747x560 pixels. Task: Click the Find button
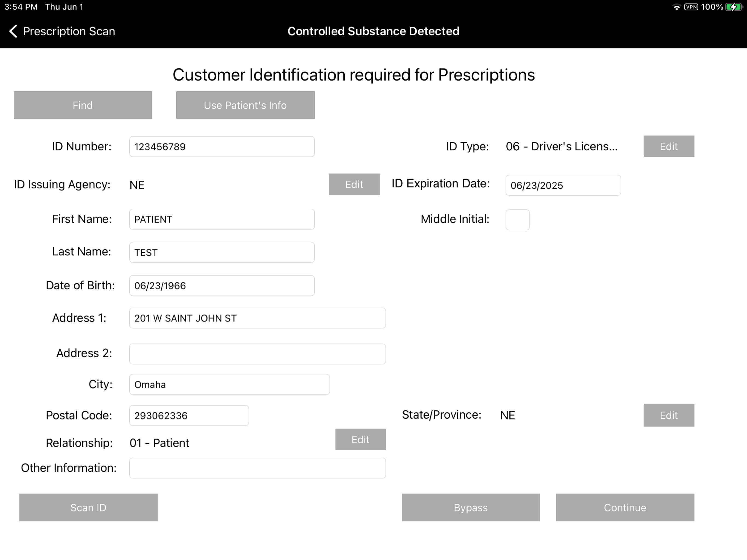[83, 105]
